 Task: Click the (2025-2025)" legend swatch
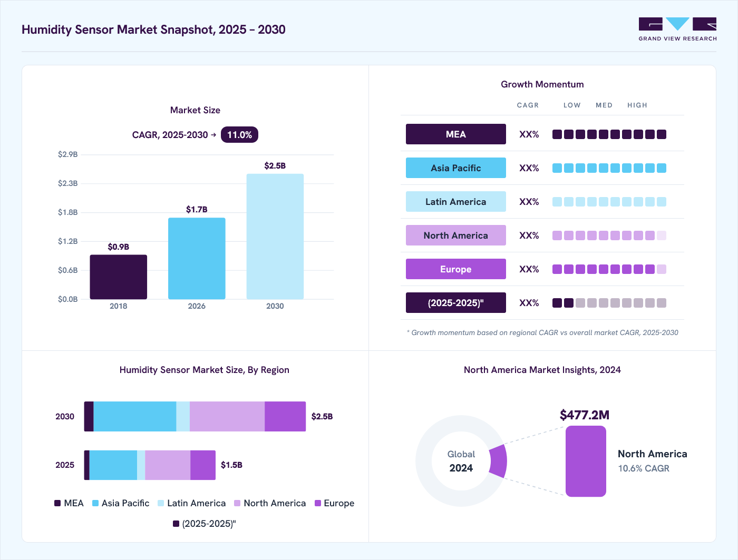(176, 524)
